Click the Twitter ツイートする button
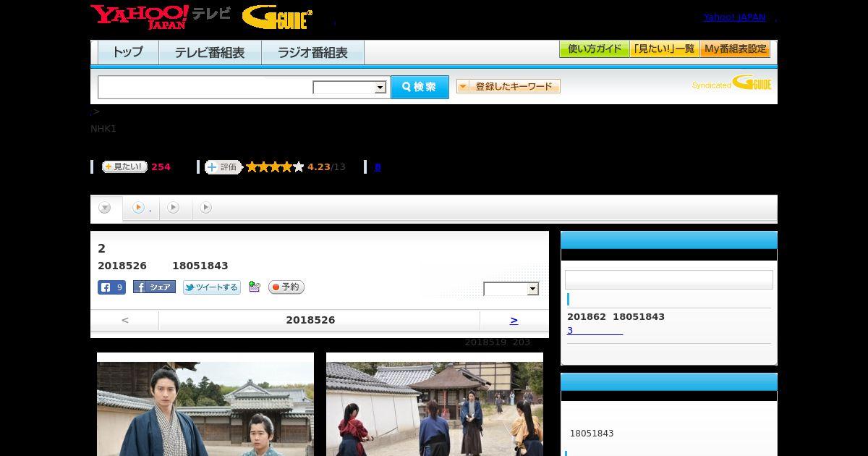 [x=212, y=287]
